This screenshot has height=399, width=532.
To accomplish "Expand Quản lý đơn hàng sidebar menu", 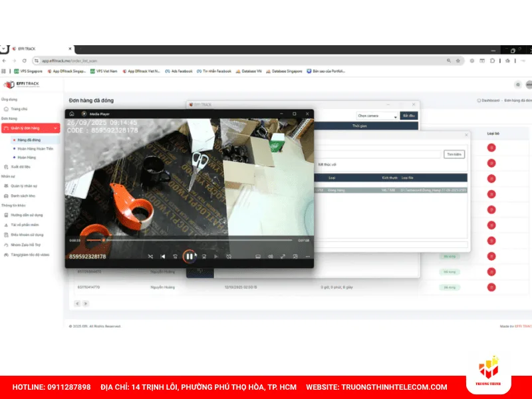I will pyautogui.click(x=31, y=128).
